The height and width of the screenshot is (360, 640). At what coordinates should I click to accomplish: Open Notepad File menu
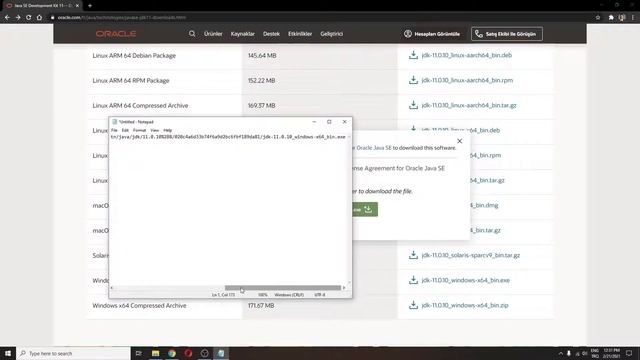pyautogui.click(x=114, y=130)
